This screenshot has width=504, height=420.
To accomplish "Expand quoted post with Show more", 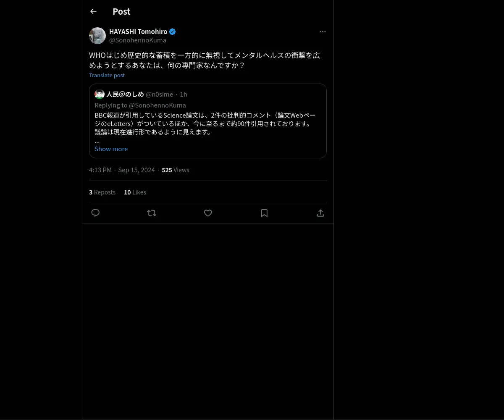I will 111,149.
